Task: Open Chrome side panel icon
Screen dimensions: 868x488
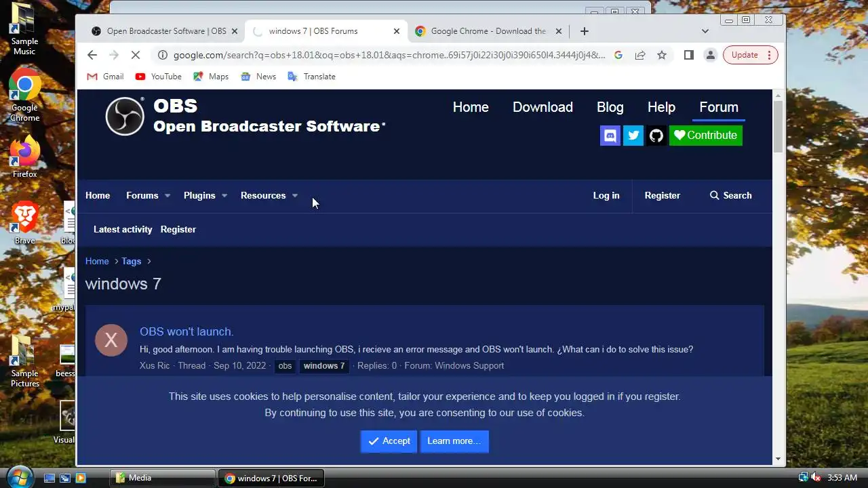Action: coord(688,55)
